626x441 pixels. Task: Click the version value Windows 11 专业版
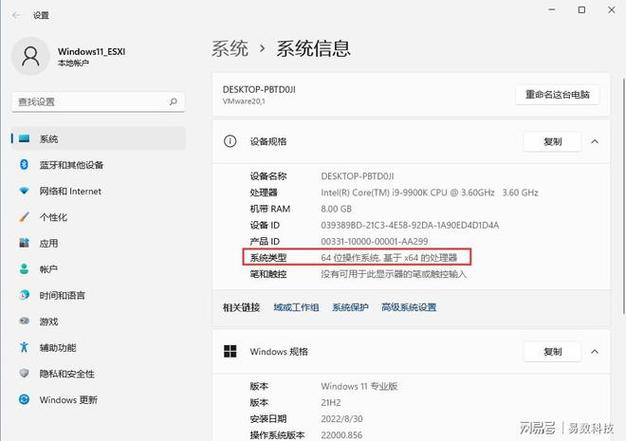click(359, 386)
